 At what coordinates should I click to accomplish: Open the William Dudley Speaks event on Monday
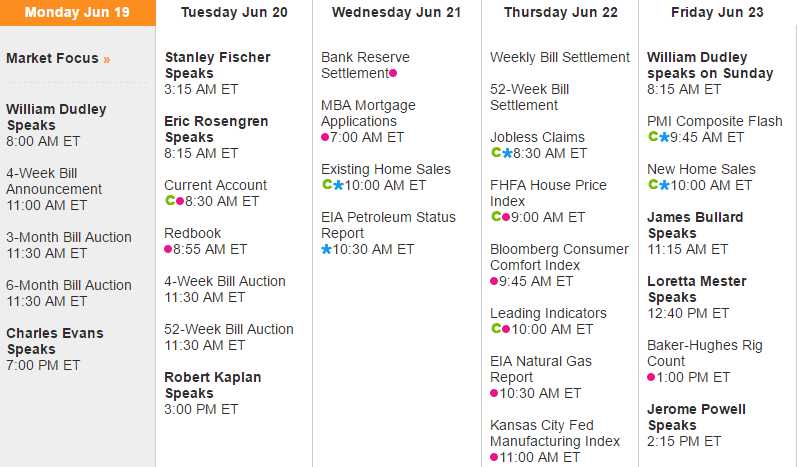pyautogui.click(x=56, y=117)
